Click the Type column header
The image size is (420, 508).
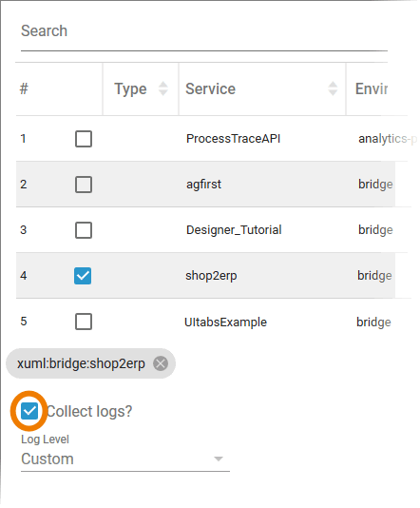pyautogui.click(x=130, y=89)
